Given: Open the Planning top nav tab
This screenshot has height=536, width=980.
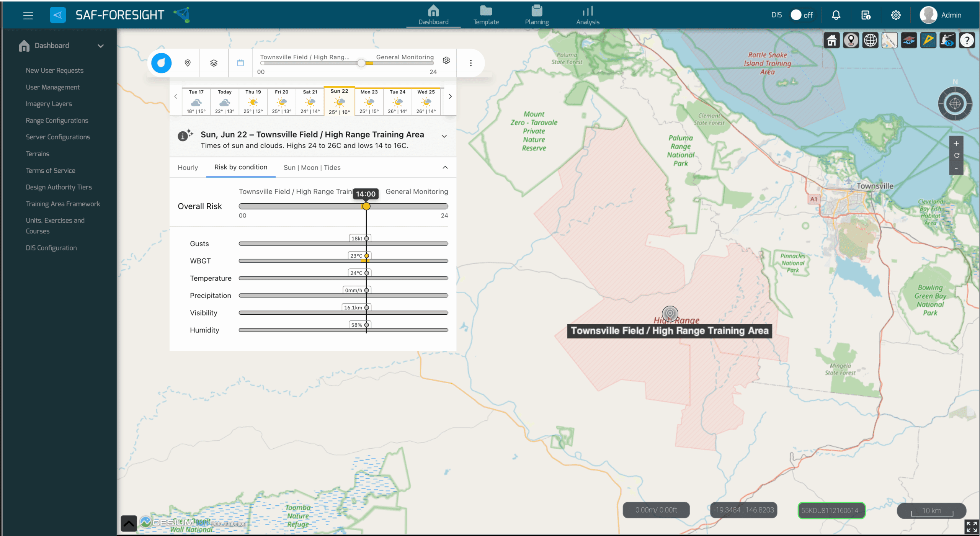Looking at the screenshot, I should [537, 15].
